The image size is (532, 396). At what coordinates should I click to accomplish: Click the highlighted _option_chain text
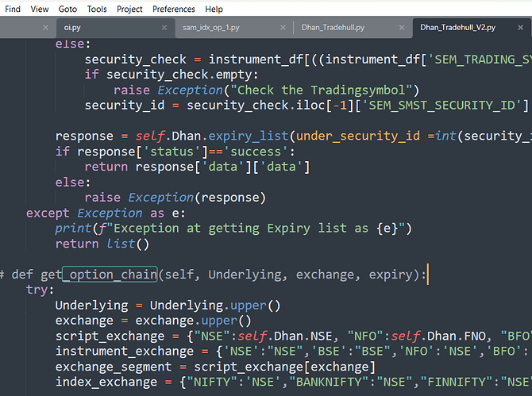coord(110,275)
